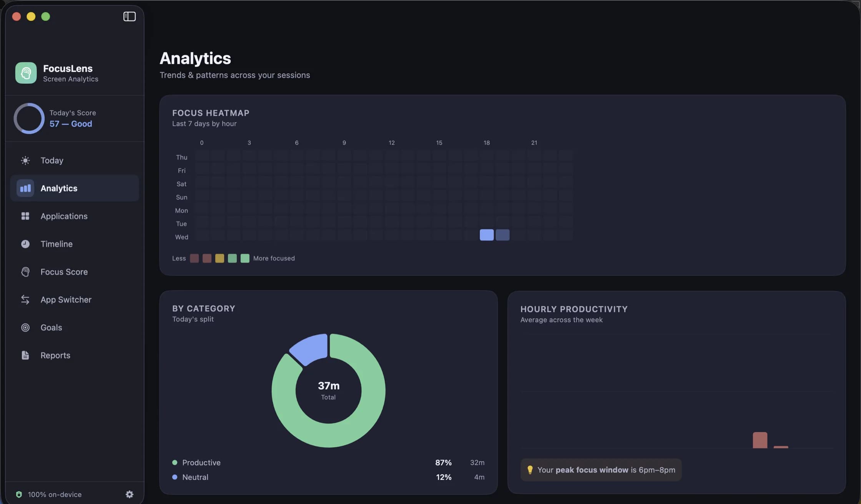
Task: Click the 32m productive duration
Action: (x=477, y=462)
